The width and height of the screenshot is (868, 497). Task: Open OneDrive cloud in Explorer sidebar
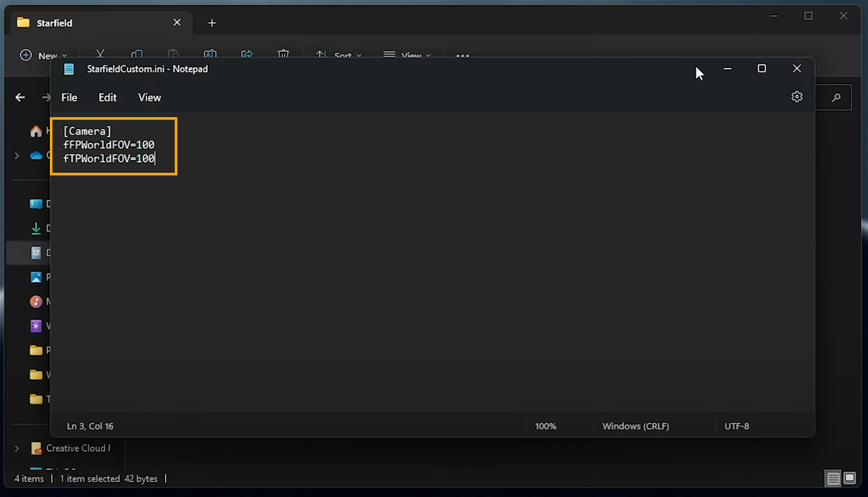coord(36,155)
